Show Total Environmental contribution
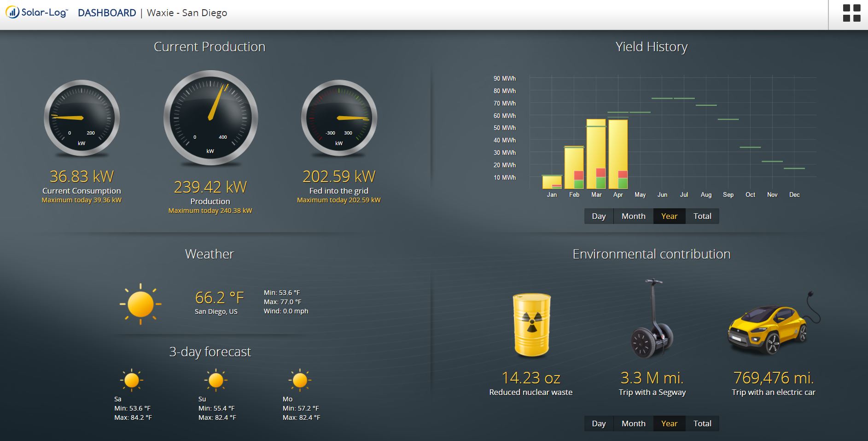The height and width of the screenshot is (441, 868). click(702, 423)
